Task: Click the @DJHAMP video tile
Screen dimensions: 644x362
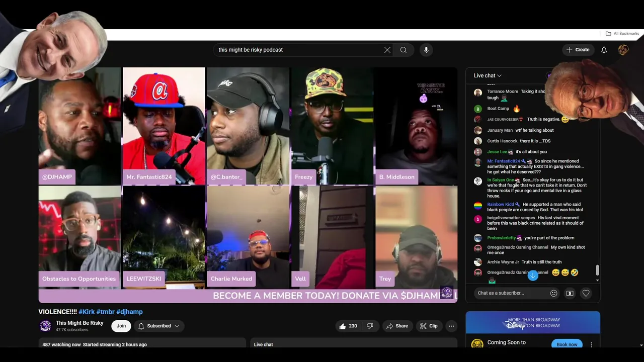Action: tap(80, 126)
